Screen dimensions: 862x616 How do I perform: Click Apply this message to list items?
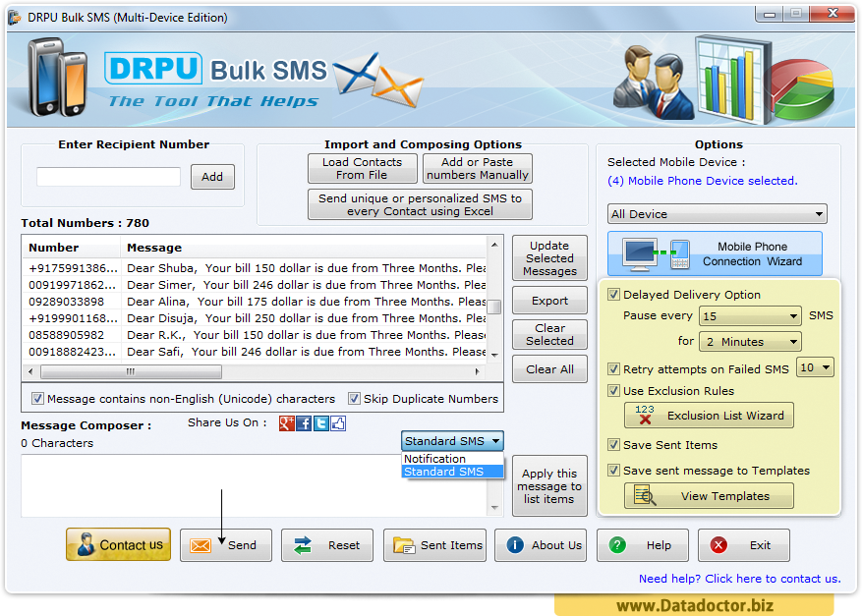pos(549,485)
